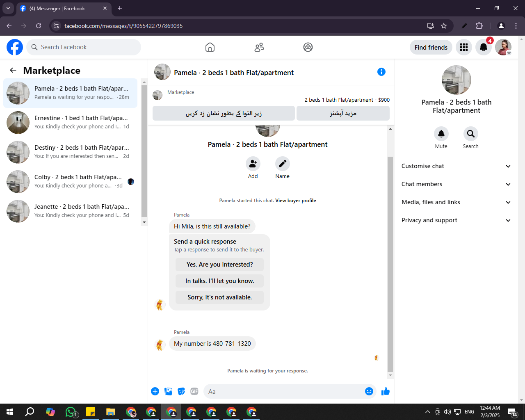Bookmark this page with the star icon
Screen dimensions: 525x420
point(444,26)
